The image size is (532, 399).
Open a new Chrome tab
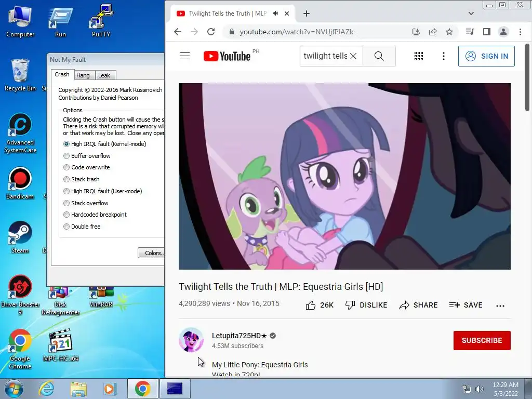[x=307, y=14]
